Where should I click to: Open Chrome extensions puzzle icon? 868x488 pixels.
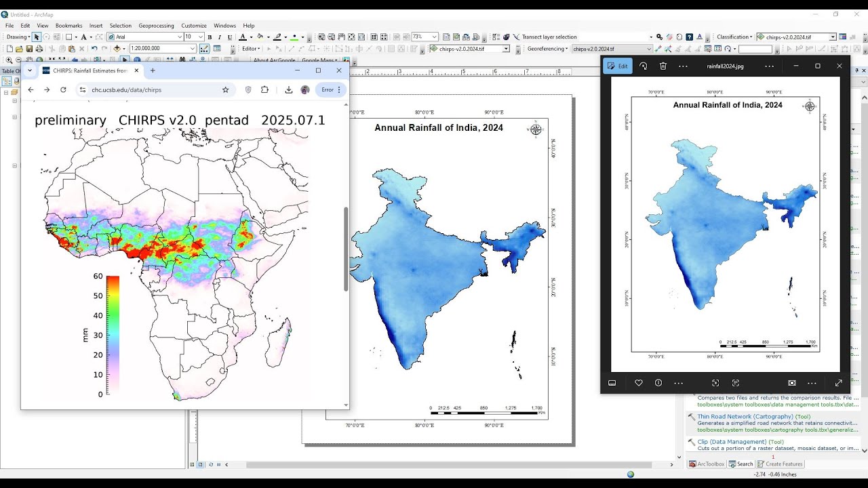[264, 89]
